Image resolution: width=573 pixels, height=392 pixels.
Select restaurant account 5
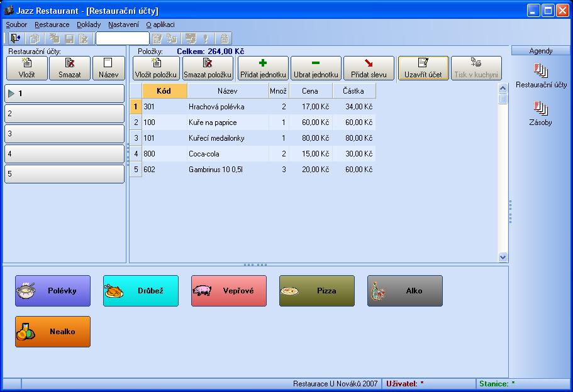(x=64, y=174)
